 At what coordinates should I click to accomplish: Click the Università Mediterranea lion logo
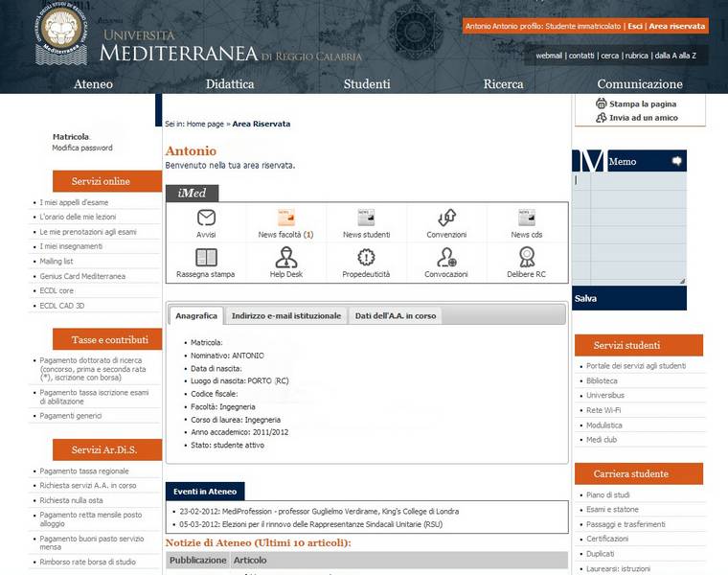coord(61,34)
